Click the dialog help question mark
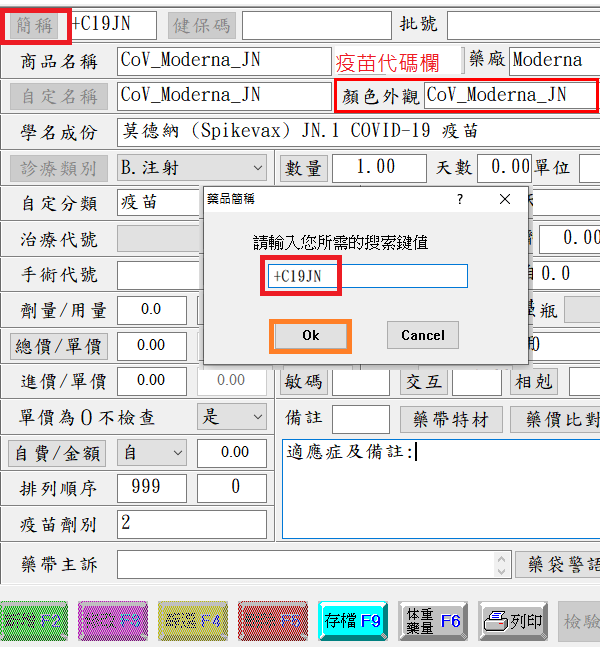Viewport: 600px width, 647px height. click(x=460, y=199)
